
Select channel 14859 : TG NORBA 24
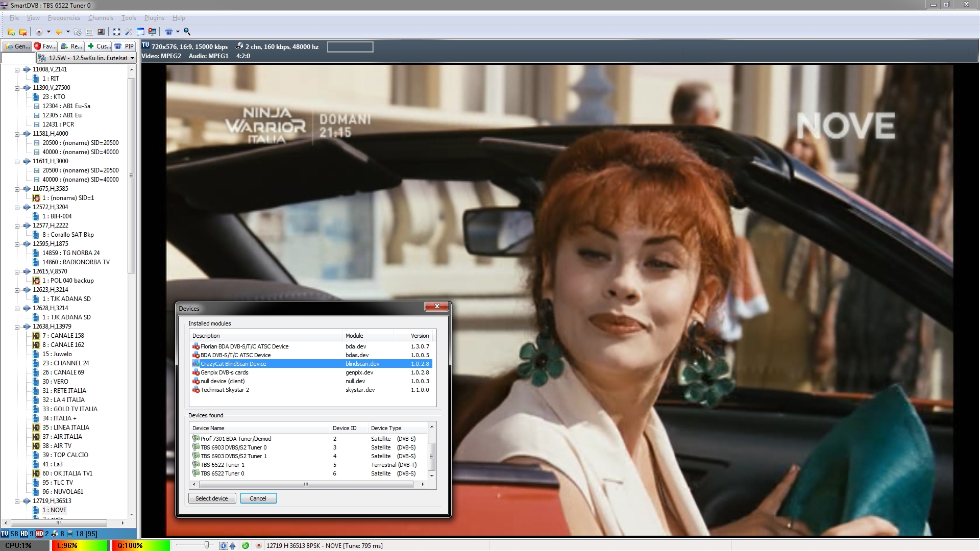coord(71,253)
